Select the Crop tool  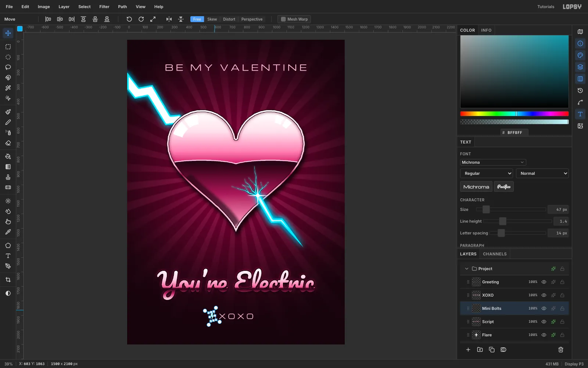click(x=8, y=280)
